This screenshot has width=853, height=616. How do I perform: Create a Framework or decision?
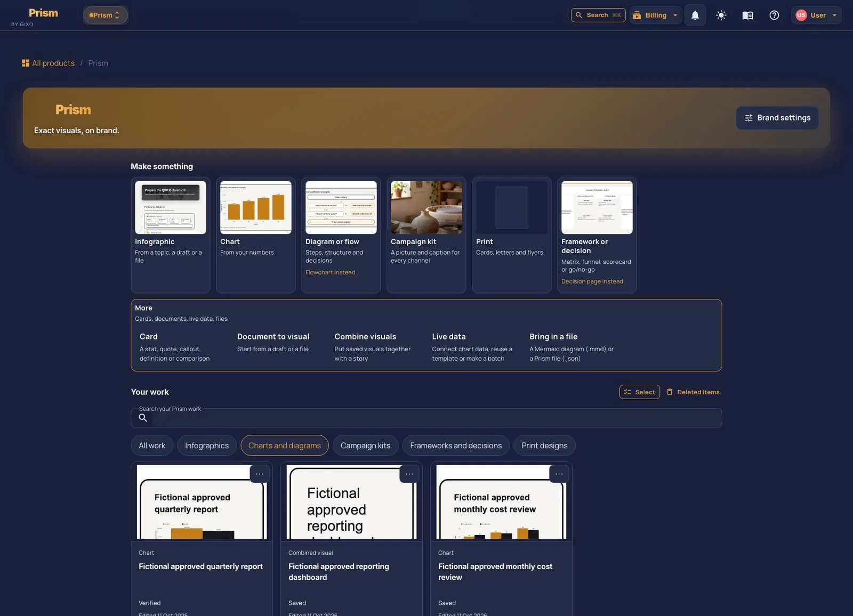tap(597, 235)
